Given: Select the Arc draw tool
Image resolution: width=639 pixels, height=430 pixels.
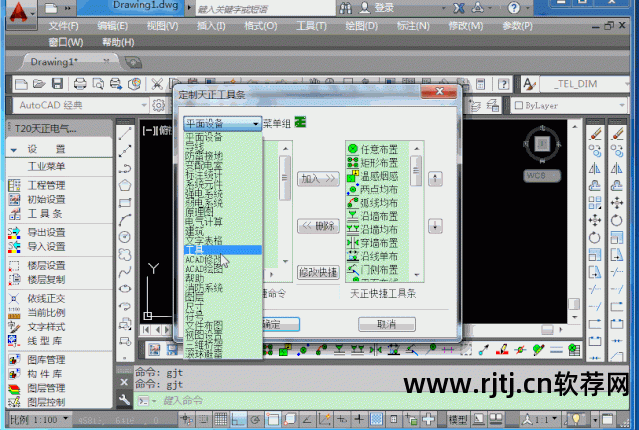Looking at the screenshot, I should tap(125, 220).
